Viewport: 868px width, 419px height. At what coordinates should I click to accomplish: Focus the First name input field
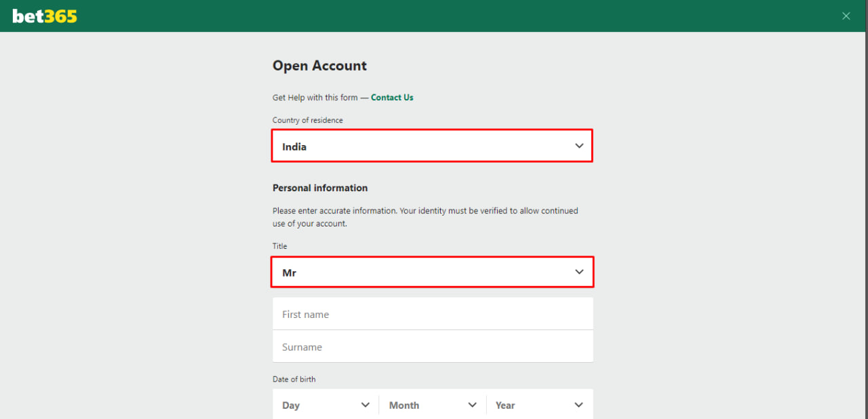coord(433,315)
